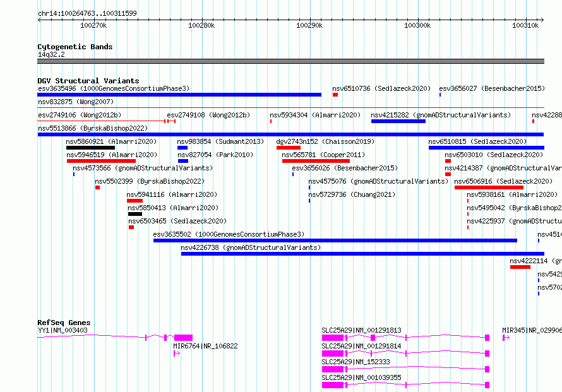Click the blue esv3635502 variant bar

pos(335,241)
